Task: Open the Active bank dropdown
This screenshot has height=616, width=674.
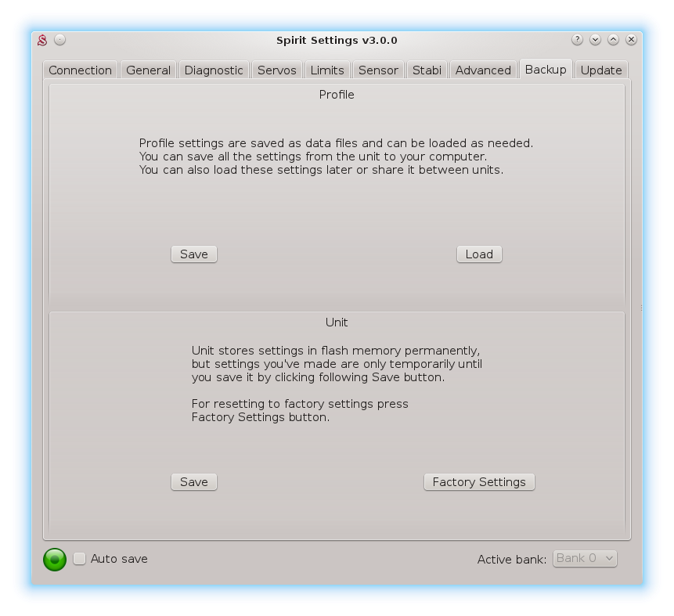Action: [x=585, y=558]
